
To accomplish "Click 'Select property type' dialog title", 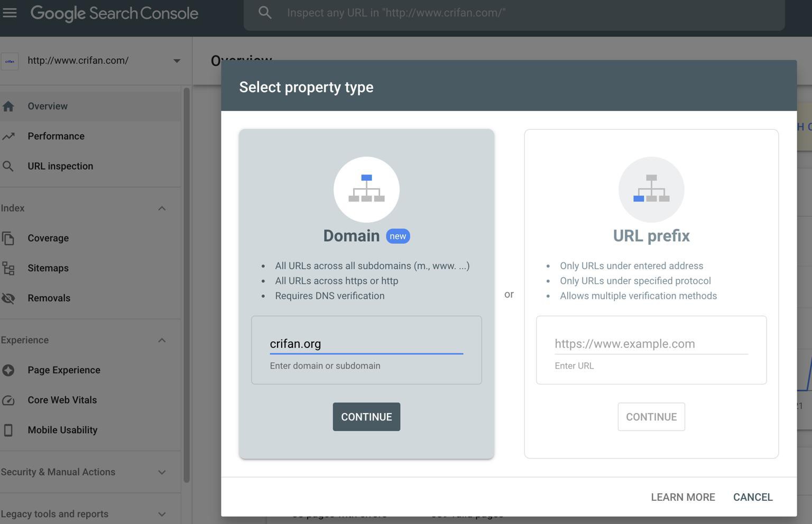I will tap(306, 87).
